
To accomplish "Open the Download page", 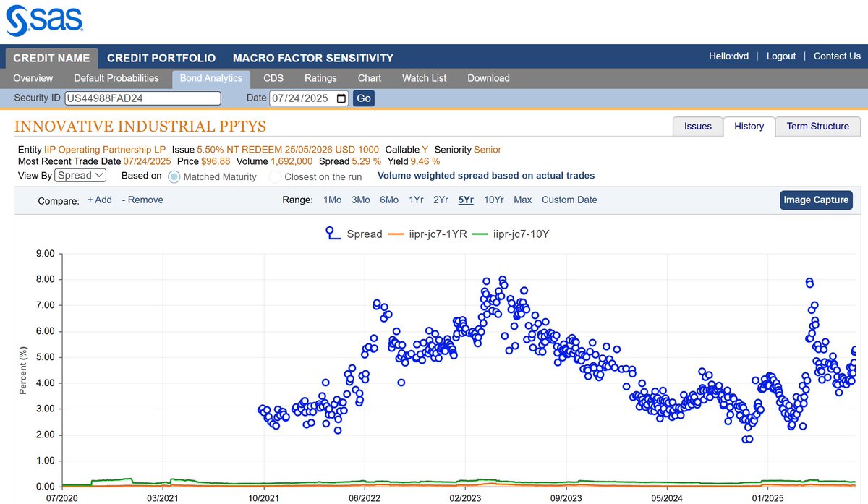I will click(x=488, y=78).
